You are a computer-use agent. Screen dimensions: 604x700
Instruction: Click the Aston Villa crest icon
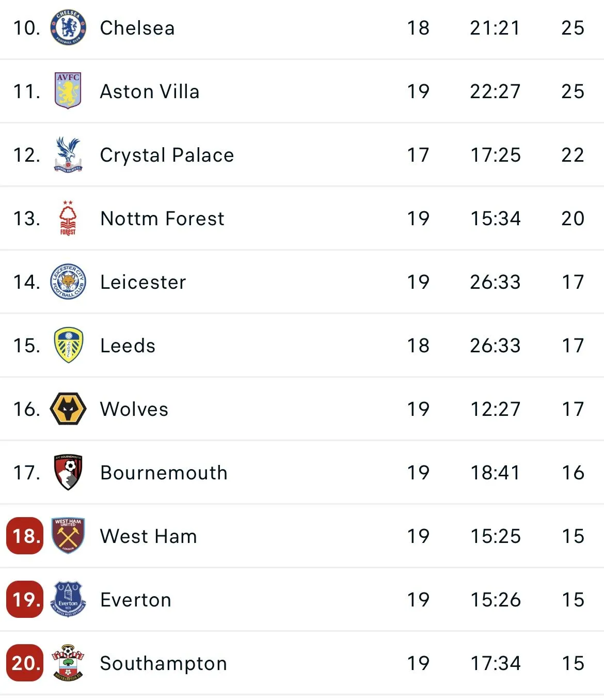pyautogui.click(x=68, y=91)
